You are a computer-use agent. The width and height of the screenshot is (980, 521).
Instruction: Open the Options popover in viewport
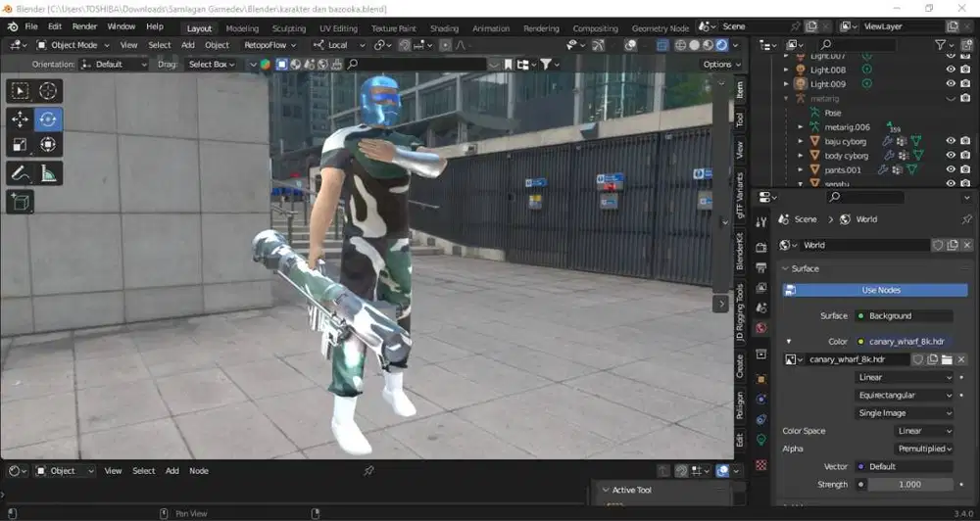[x=722, y=65]
